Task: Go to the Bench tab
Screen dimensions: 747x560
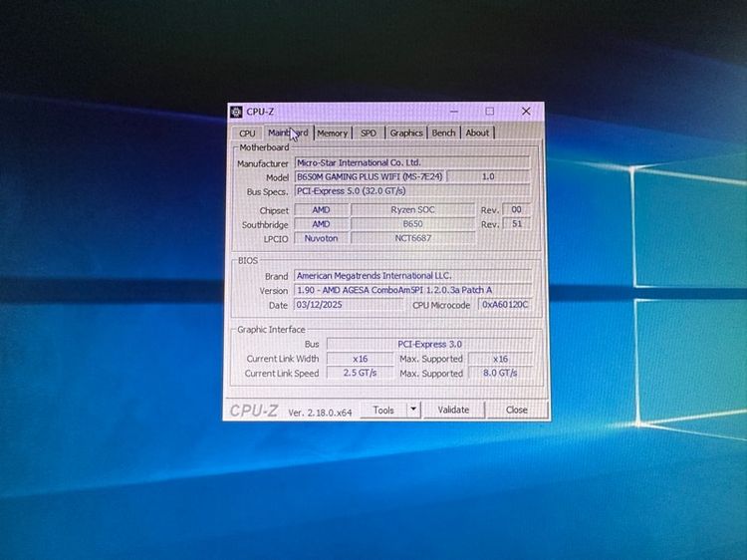Action: [x=443, y=133]
